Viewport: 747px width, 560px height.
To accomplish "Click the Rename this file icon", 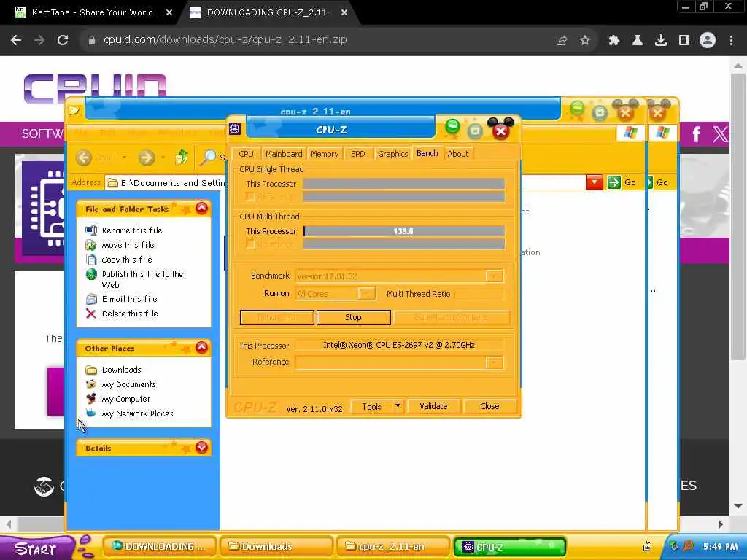I will coord(91,230).
